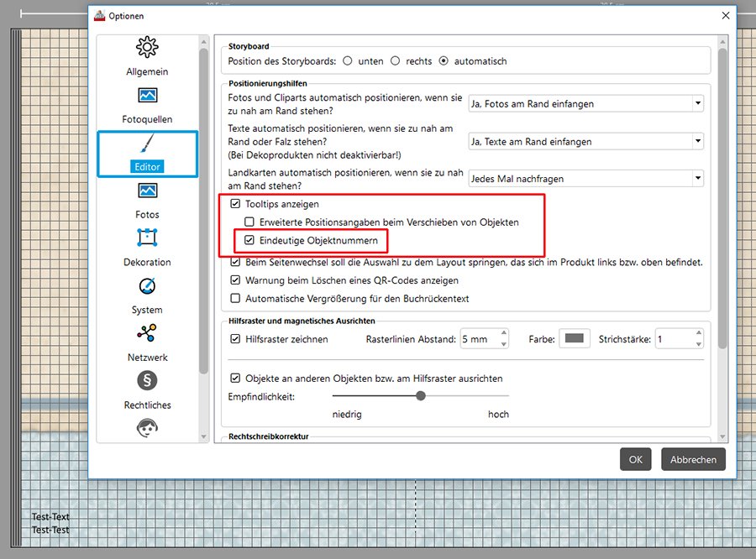This screenshot has height=559, width=756.
Task: Open the Hilfsraster Farbe color swatch
Action: [x=575, y=339]
